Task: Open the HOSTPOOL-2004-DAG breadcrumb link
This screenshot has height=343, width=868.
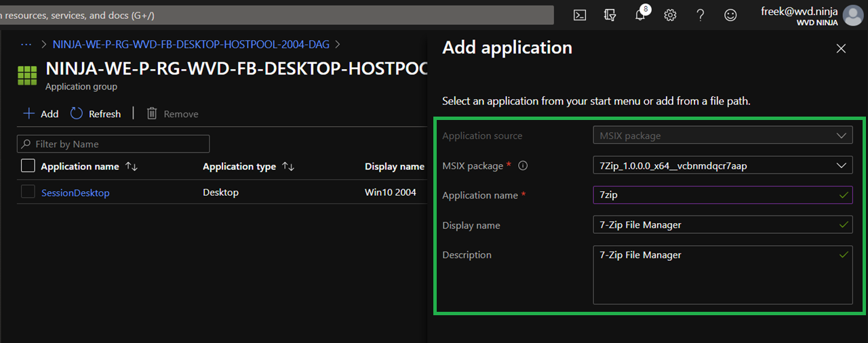Action: [191, 44]
